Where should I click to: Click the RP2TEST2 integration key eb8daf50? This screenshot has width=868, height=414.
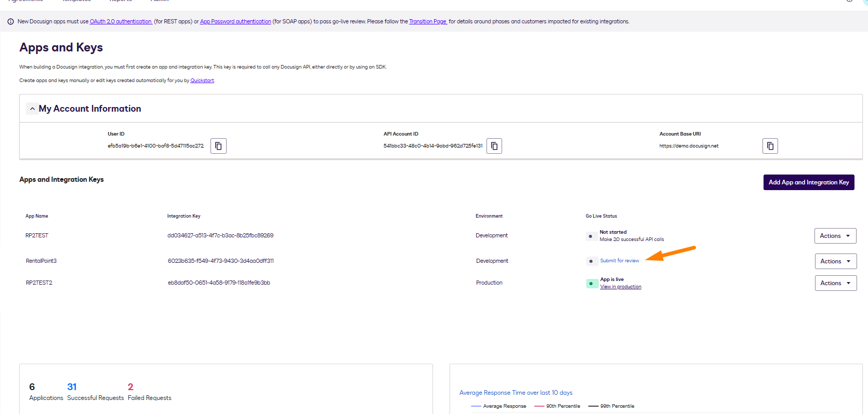click(219, 283)
